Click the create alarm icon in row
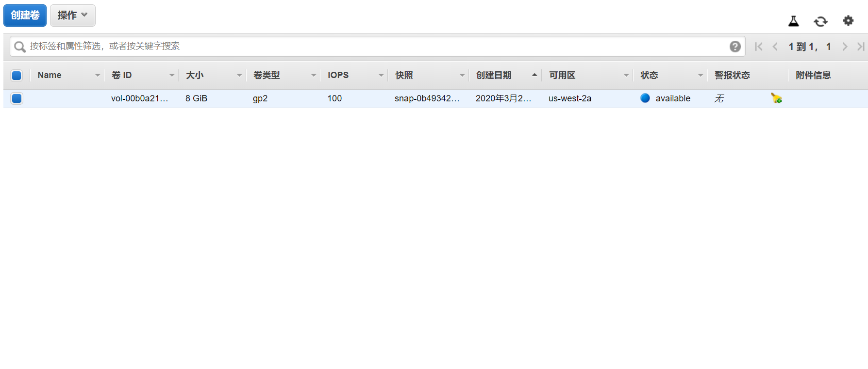868x369 pixels. click(x=776, y=98)
